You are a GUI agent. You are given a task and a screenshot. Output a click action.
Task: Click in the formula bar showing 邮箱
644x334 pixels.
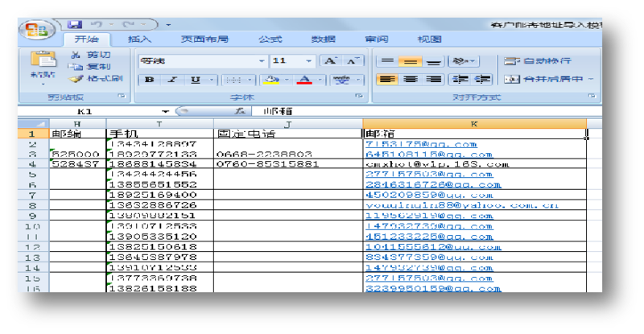427,111
